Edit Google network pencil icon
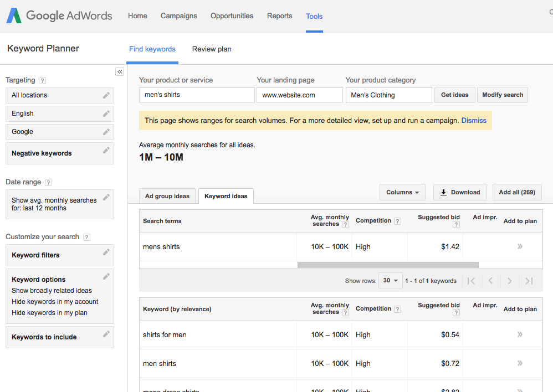Viewport: 553px width, 392px height. pos(106,132)
